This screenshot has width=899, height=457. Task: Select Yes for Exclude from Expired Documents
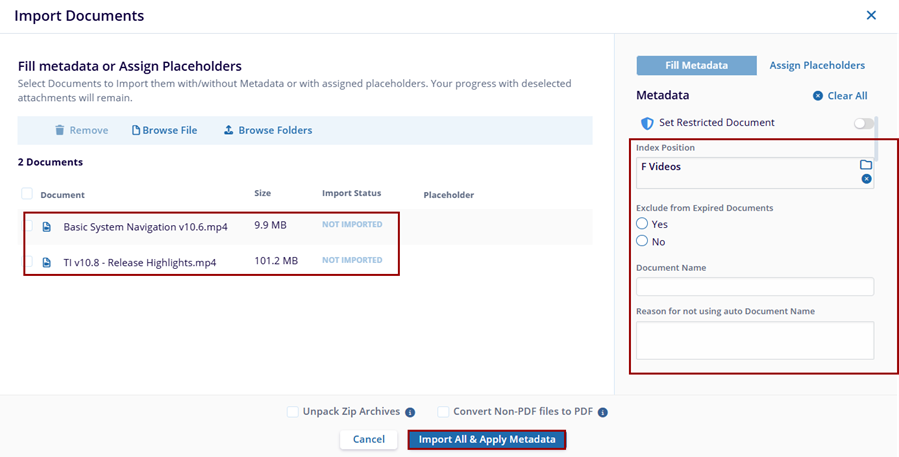click(642, 224)
